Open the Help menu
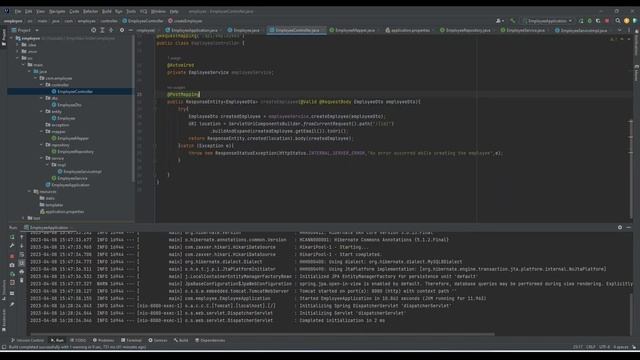Viewport: 640px width, 360px height. pos(174,11)
